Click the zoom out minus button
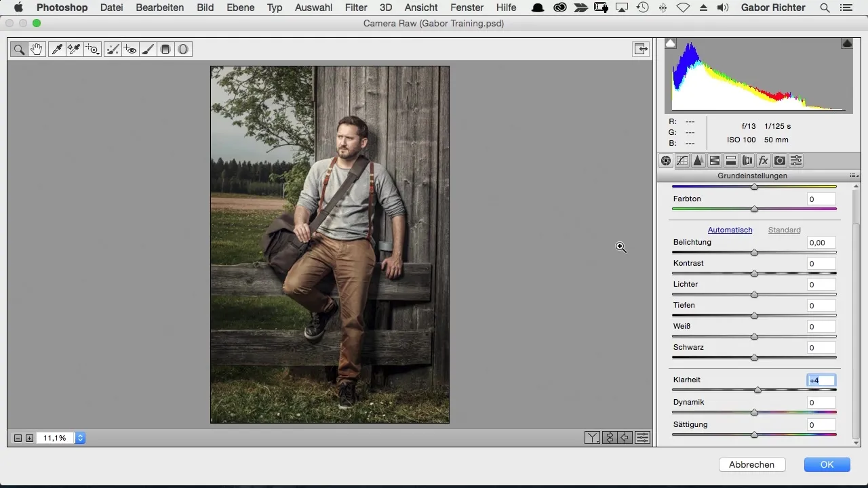 [18, 438]
